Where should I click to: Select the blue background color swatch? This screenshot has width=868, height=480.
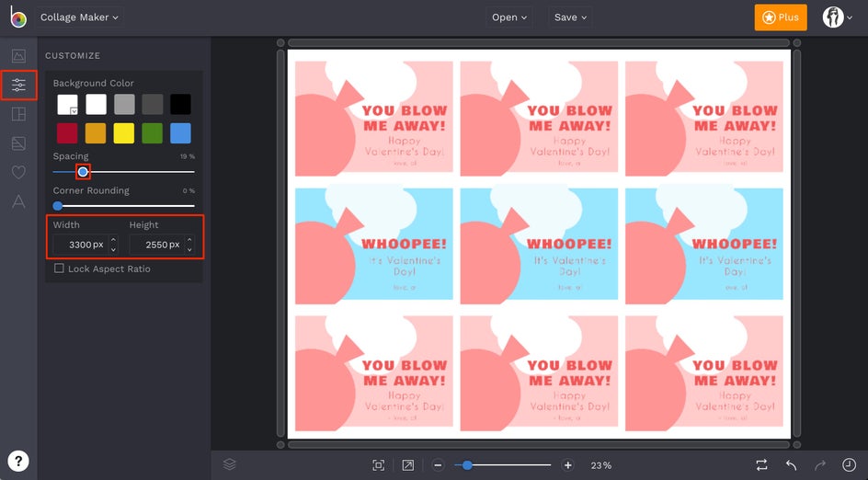(180, 133)
